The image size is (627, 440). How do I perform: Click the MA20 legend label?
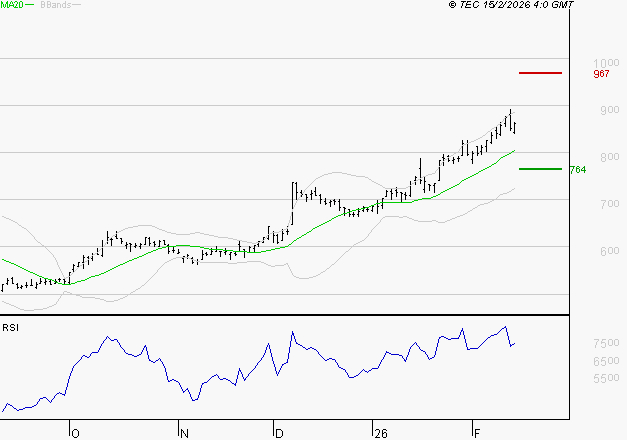tap(12, 5)
